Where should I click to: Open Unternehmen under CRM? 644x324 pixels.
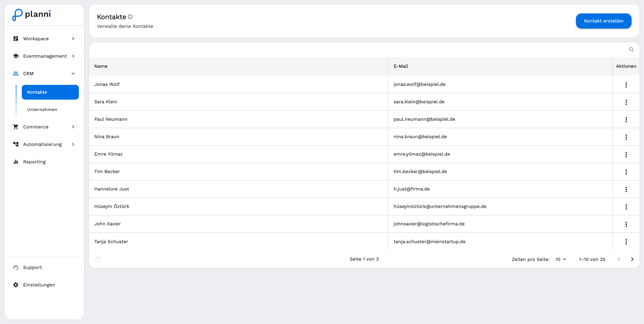[50, 110]
